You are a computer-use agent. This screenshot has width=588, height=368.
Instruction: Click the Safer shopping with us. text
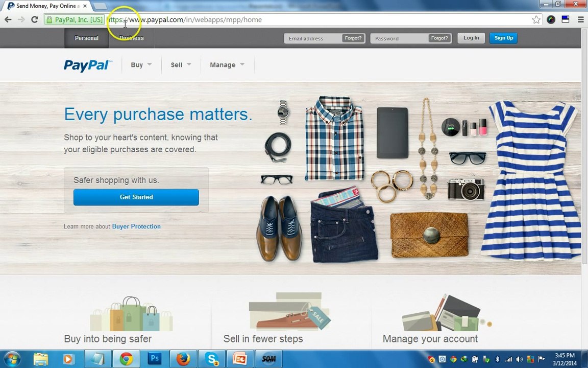pyautogui.click(x=116, y=180)
